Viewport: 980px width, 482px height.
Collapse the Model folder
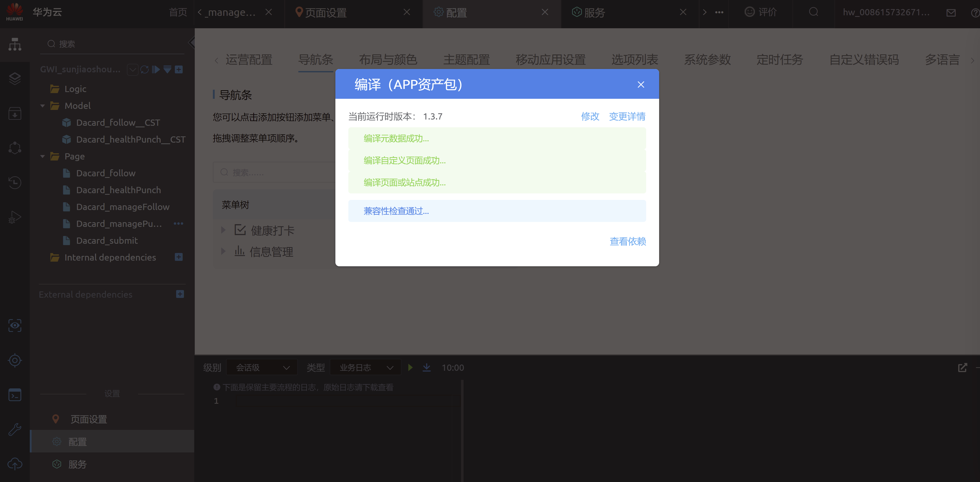[43, 106]
